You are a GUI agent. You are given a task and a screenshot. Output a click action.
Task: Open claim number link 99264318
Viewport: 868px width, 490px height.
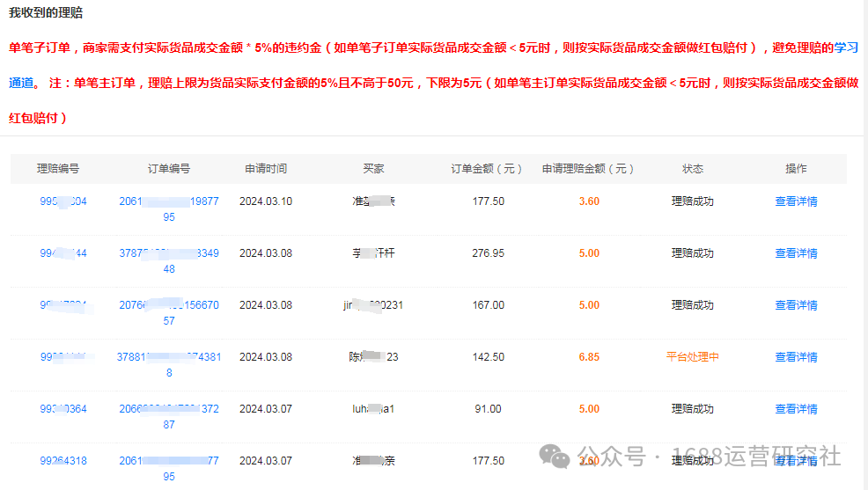click(63, 461)
